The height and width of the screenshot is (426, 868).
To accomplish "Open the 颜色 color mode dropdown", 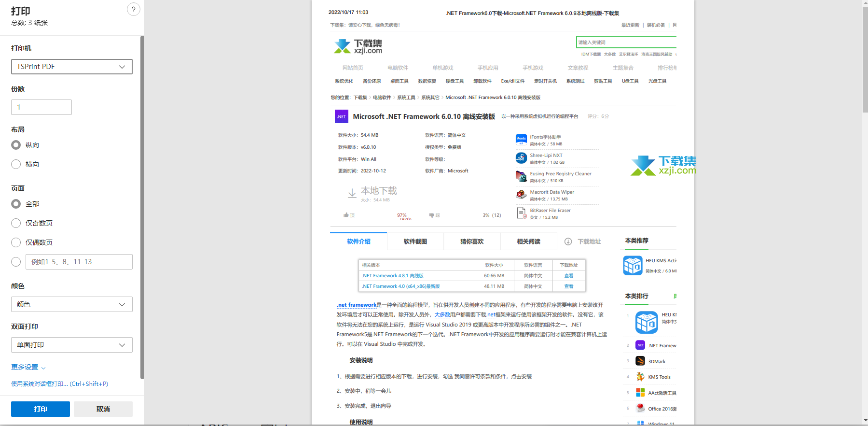I will click(x=72, y=304).
